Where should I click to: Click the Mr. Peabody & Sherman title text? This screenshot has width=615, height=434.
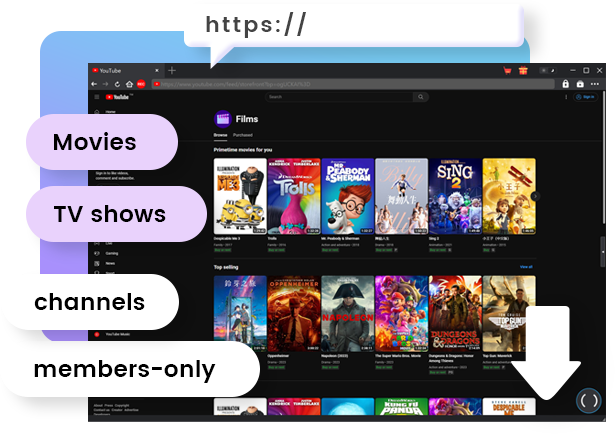[340, 238]
